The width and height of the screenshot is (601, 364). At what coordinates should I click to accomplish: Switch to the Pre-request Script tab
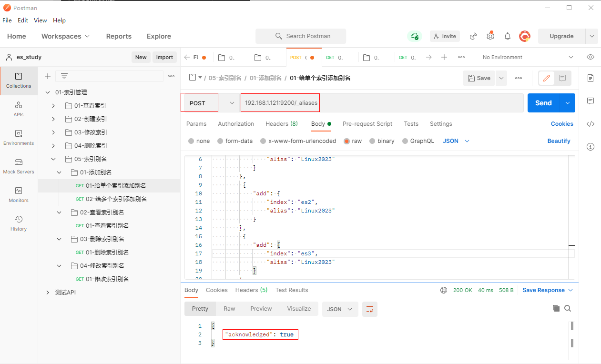(x=367, y=124)
